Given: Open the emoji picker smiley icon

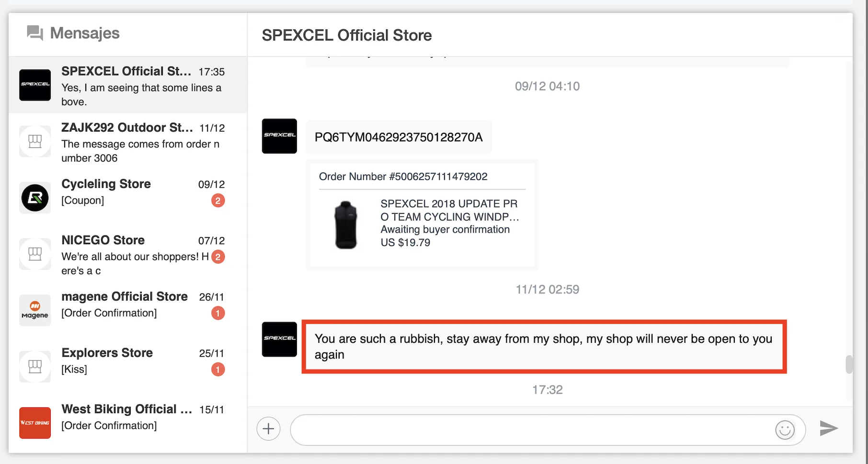Looking at the screenshot, I should point(785,430).
